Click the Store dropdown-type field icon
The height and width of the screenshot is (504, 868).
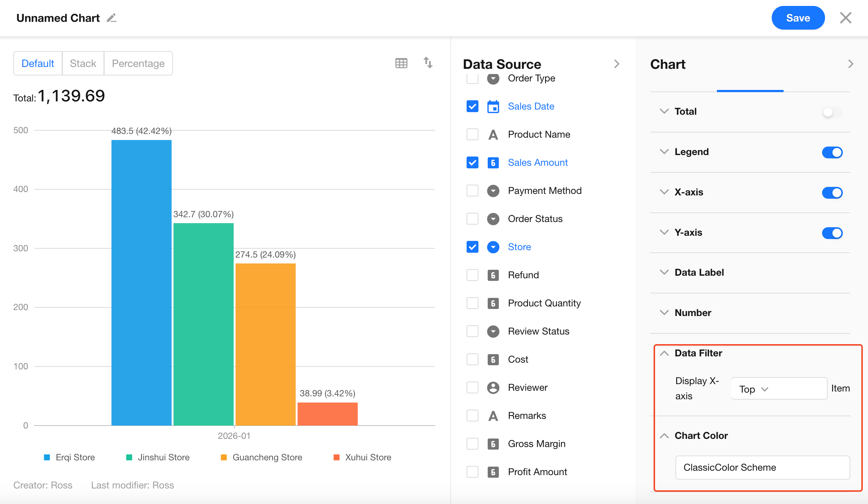(x=493, y=247)
